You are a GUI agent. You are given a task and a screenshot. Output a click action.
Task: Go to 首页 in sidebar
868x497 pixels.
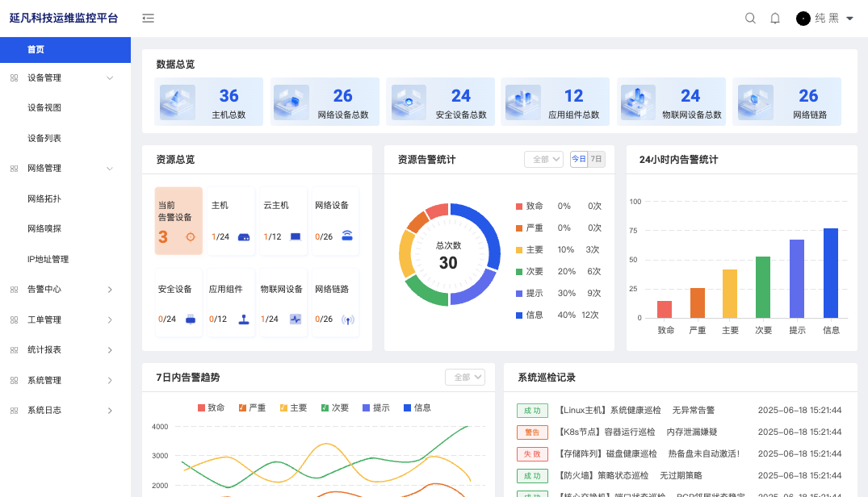point(65,50)
